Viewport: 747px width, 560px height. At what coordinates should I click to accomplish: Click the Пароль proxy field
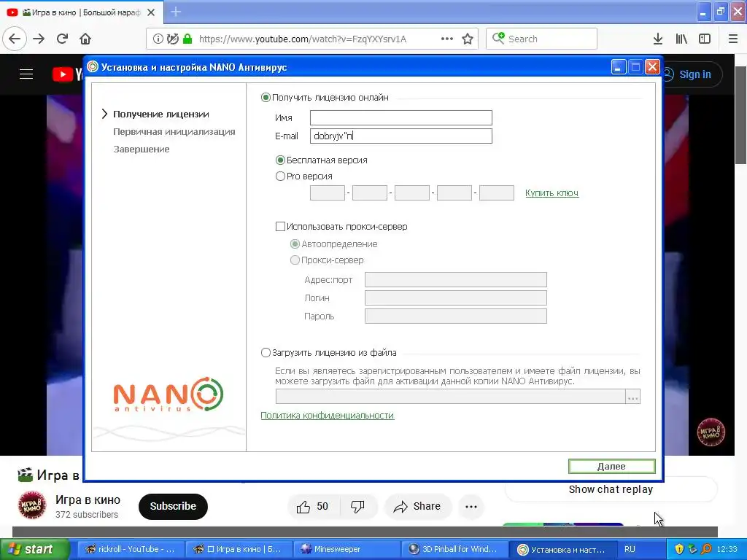pyautogui.click(x=455, y=316)
